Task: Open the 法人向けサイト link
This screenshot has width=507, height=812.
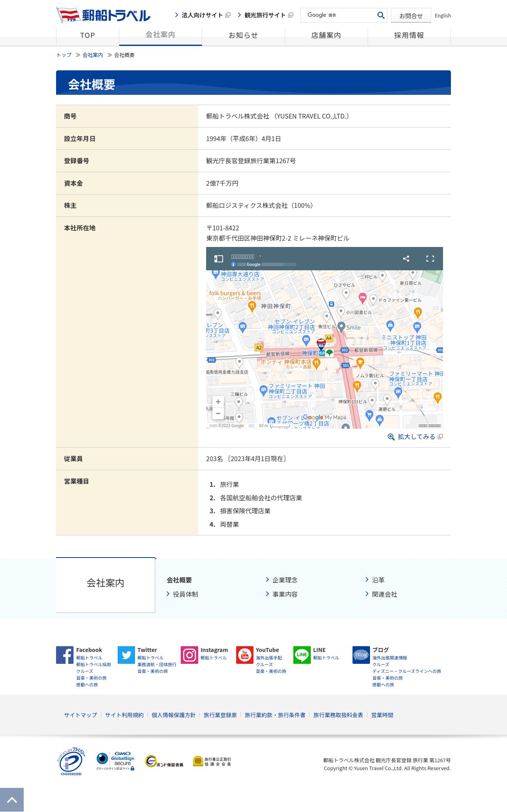Action: (x=203, y=15)
